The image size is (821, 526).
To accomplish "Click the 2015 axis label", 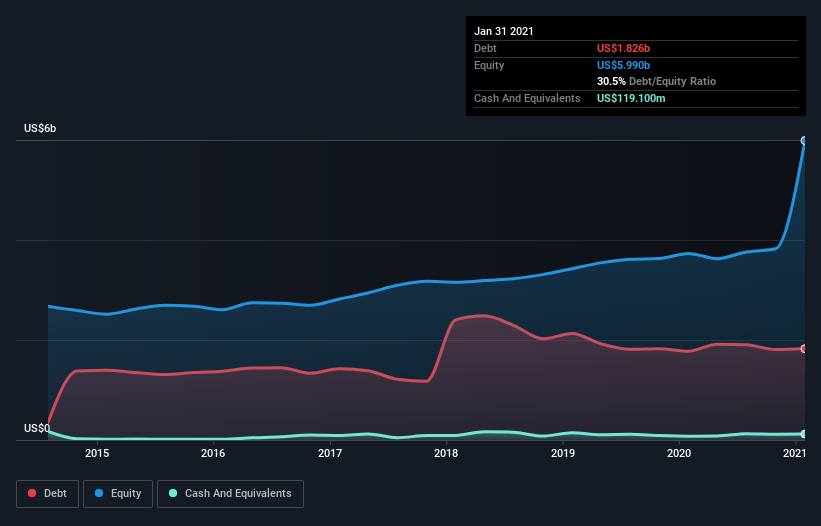I will [97, 453].
